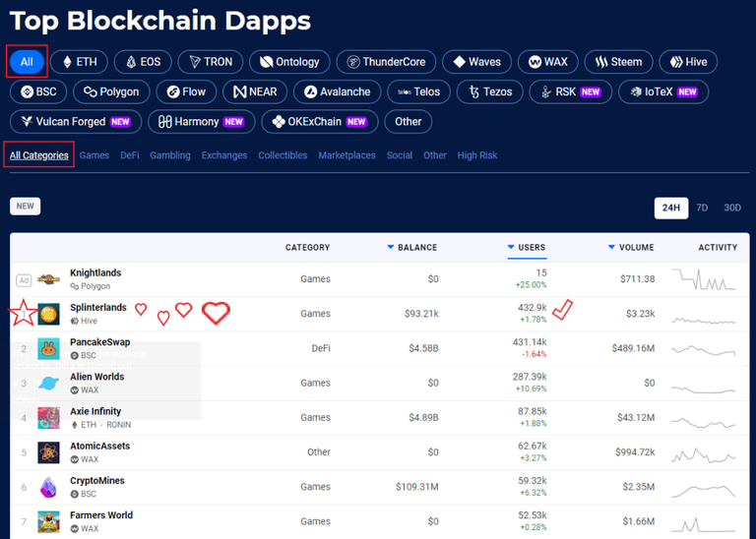Filter dapps by Polygon chain
The width and height of the screenshot is (756, 539).
(111, 91)
